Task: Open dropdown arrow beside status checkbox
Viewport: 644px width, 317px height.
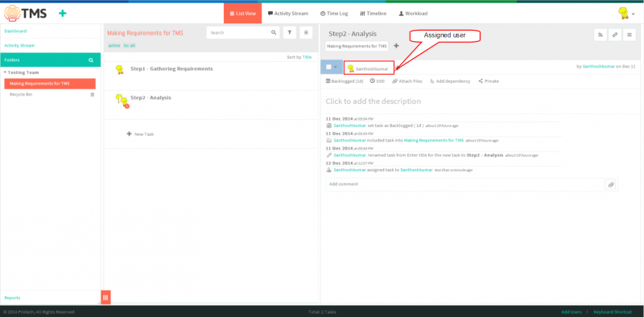Action: [336, 68]
